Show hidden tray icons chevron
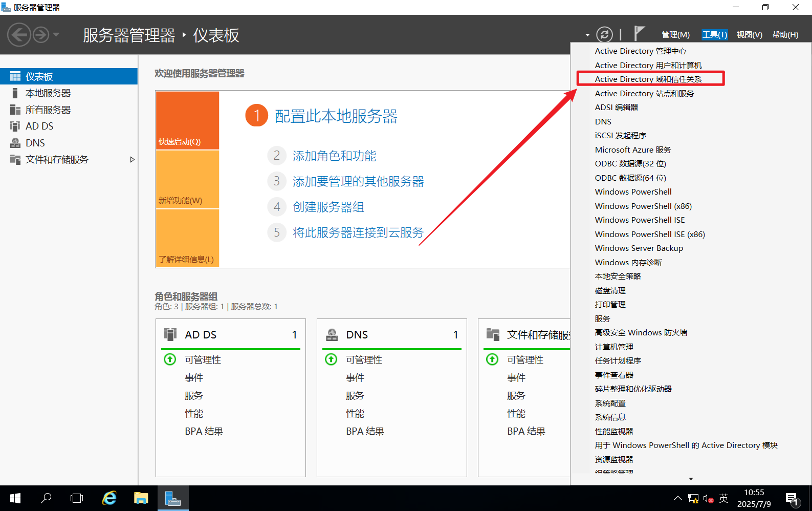 tap(677, 498)
